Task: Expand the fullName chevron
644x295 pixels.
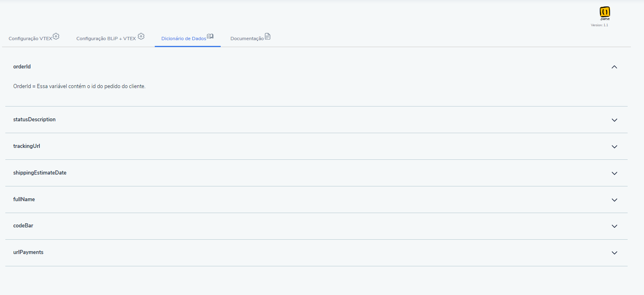Action: (614, 200)
